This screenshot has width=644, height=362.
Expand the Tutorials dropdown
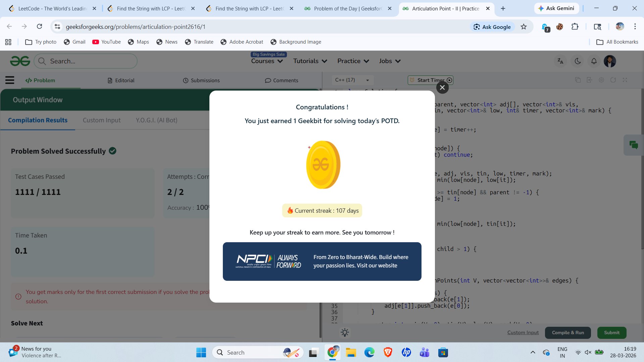tap(310, 61)
